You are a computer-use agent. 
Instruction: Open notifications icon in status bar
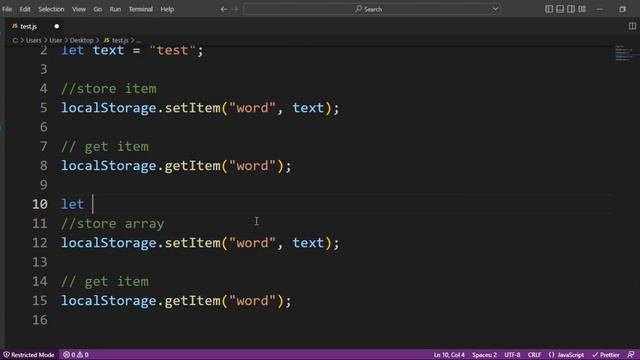click(x=631, y=355)
